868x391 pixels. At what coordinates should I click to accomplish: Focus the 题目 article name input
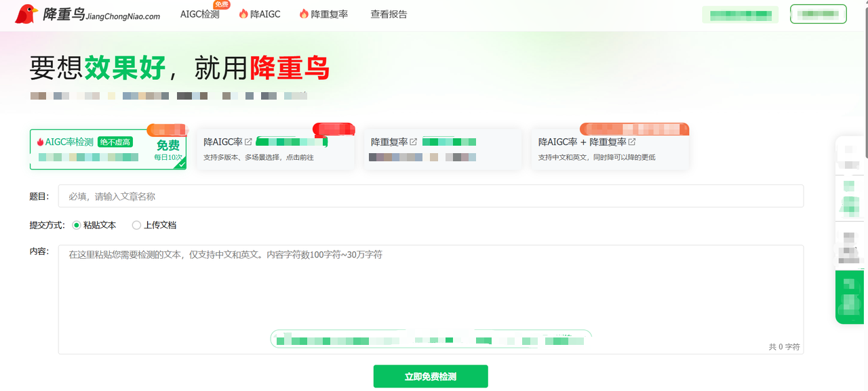click(431, 196)
